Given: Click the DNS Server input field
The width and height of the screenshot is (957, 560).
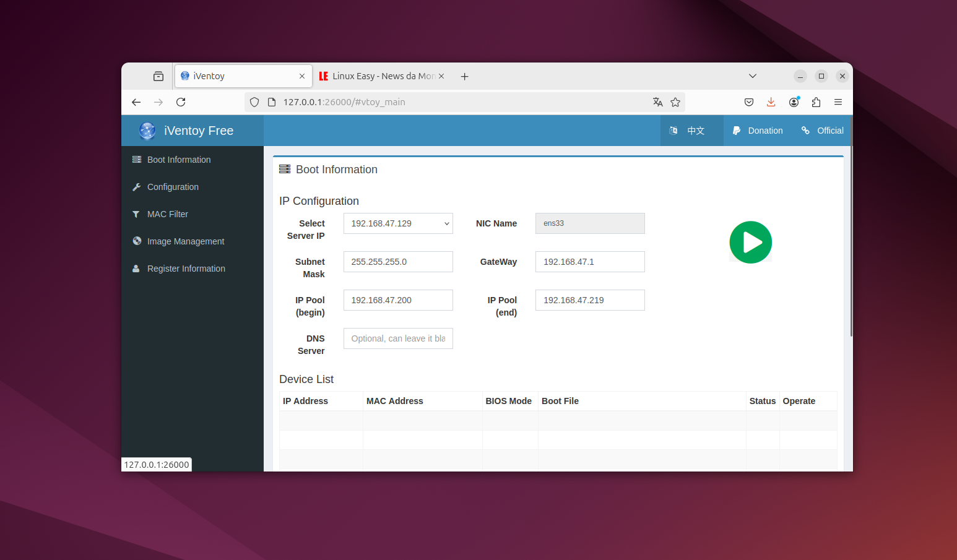Looking at the screenshot, I should pyautogui.click(x=398, y=338).
